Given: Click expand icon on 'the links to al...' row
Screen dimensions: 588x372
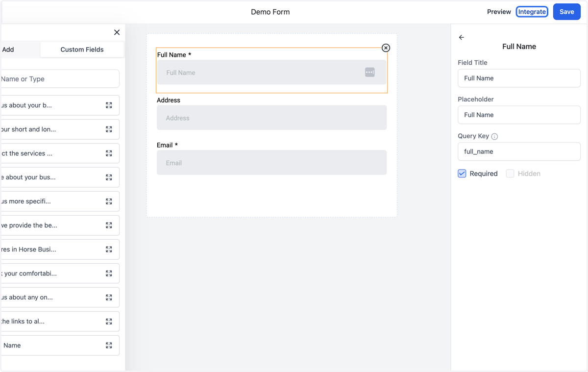Looking at the screenshot, I should click(109, 322).
